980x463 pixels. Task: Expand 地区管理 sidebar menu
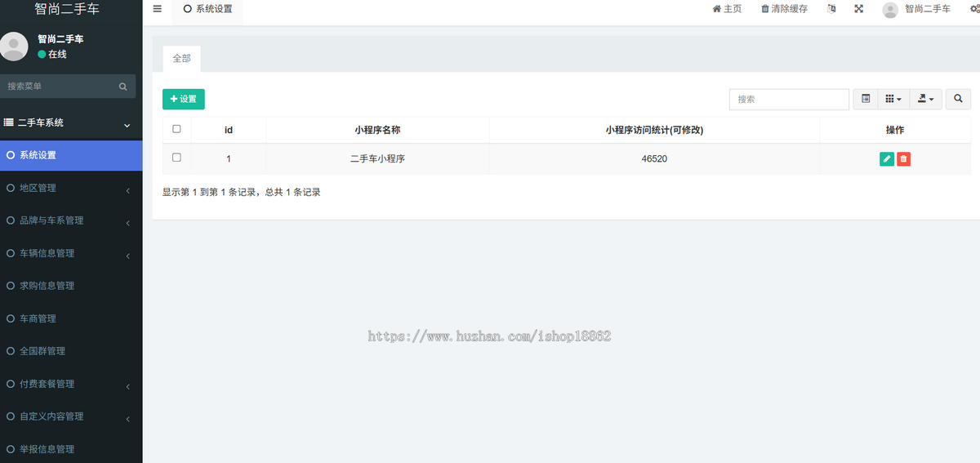point(71,188)
